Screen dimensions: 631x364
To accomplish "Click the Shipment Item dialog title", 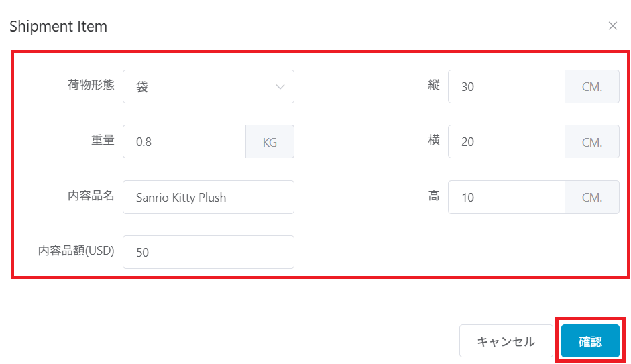I will (x=58, y=26).
